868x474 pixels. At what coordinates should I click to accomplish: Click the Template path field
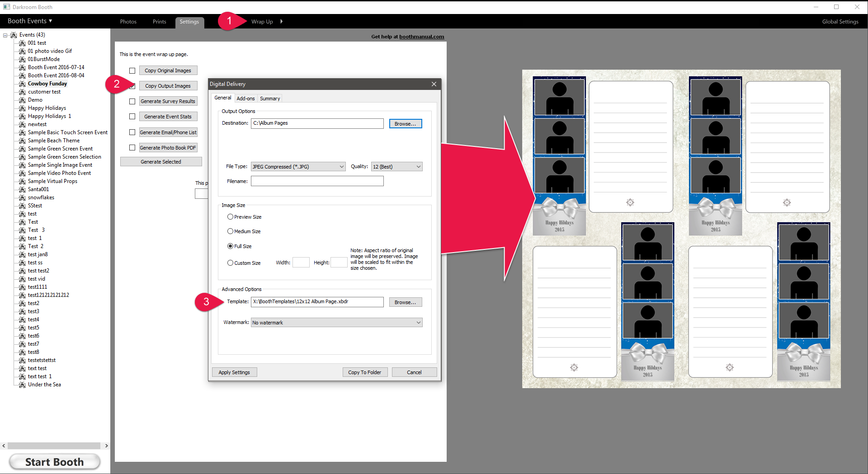point(317,302)
